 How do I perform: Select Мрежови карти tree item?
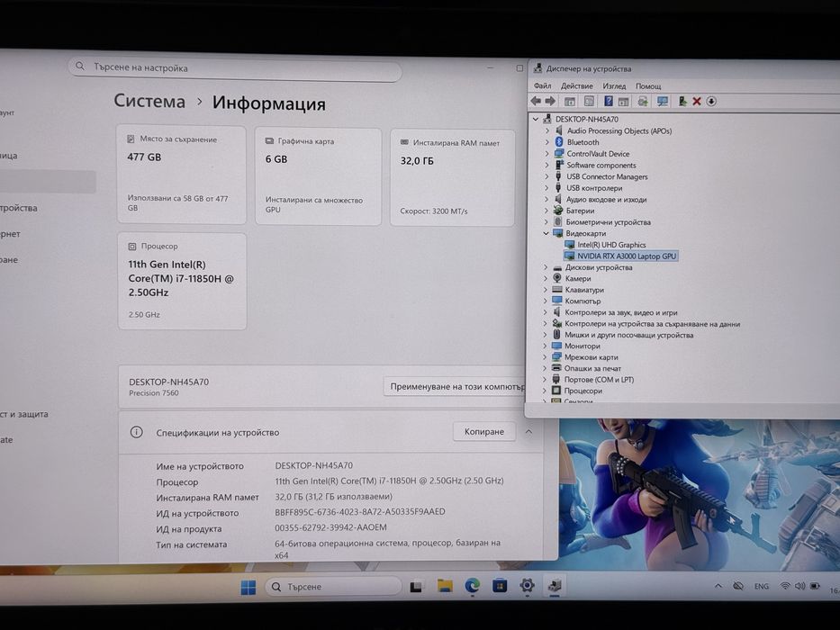tap(591, 356)
